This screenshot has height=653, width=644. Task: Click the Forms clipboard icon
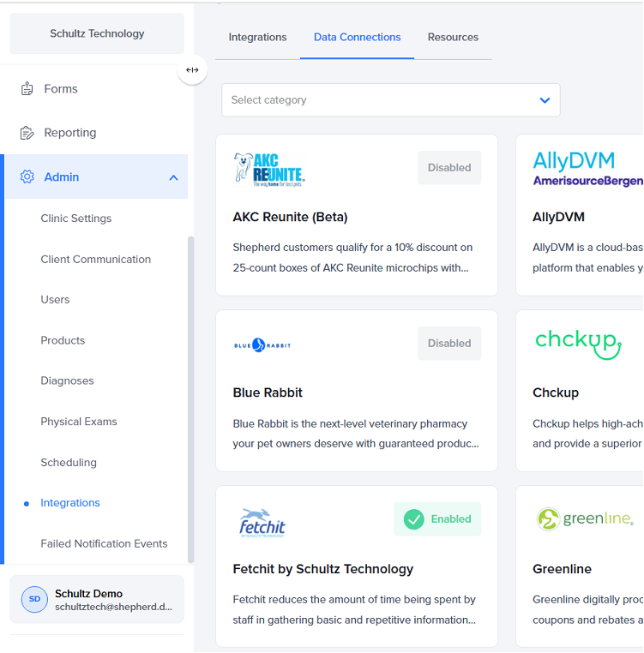pos(27,88)
